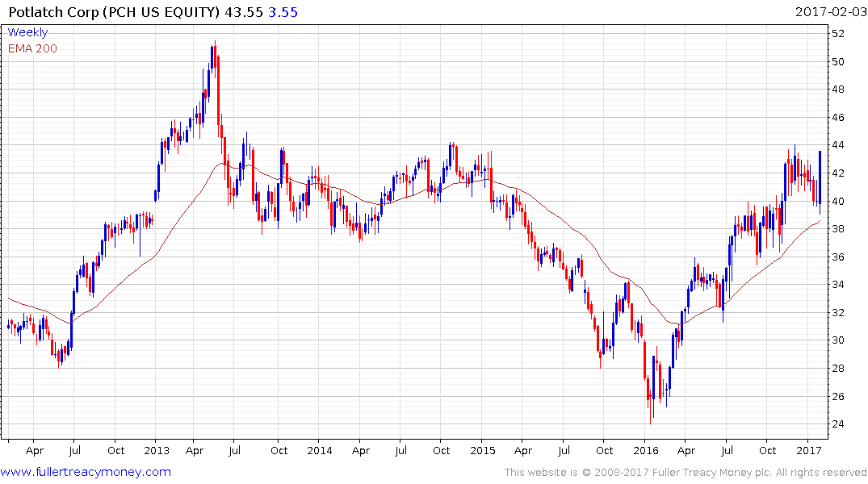Click the Oct label right before 2015
Screen dimensions: 868x484
pos(441,451)
